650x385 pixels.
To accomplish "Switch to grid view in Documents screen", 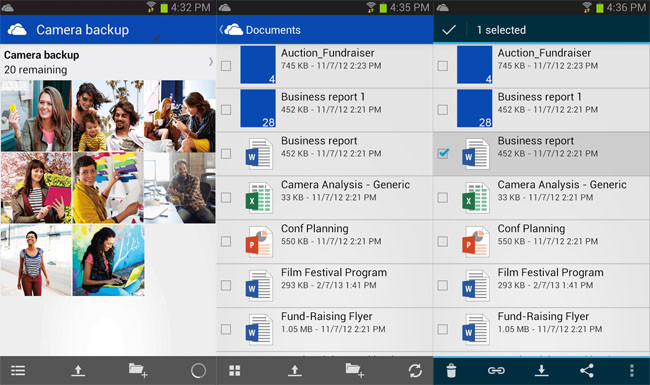I will [x=235, y=370].
